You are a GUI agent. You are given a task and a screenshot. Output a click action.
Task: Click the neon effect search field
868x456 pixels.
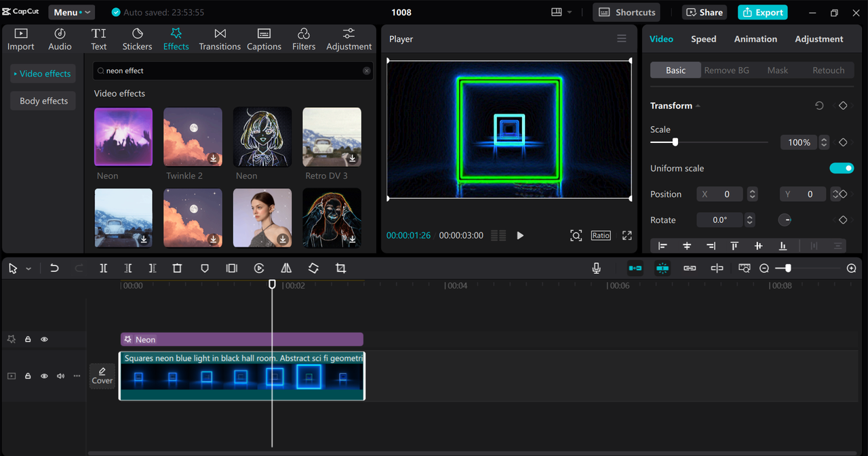pyautogui.click(x=233, y=70)
